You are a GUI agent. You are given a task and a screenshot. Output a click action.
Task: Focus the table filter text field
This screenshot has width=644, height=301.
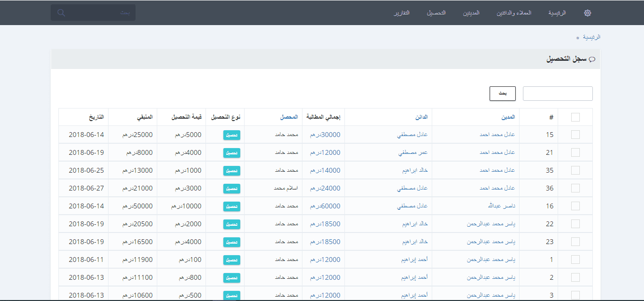pos(558,94)
